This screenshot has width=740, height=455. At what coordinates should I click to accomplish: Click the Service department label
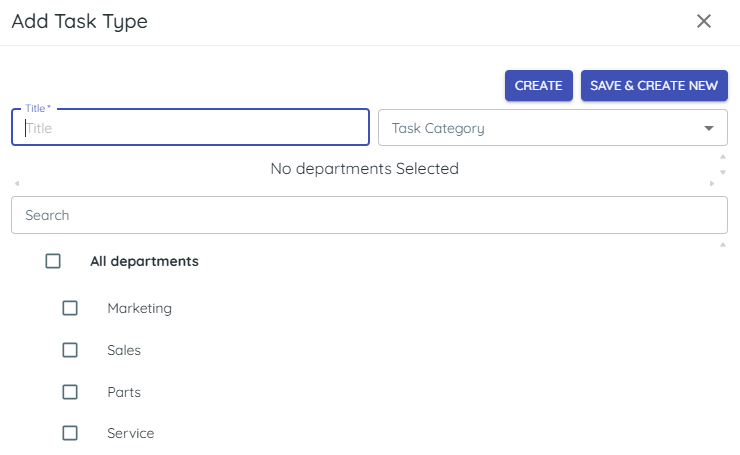tap(130, 433)
